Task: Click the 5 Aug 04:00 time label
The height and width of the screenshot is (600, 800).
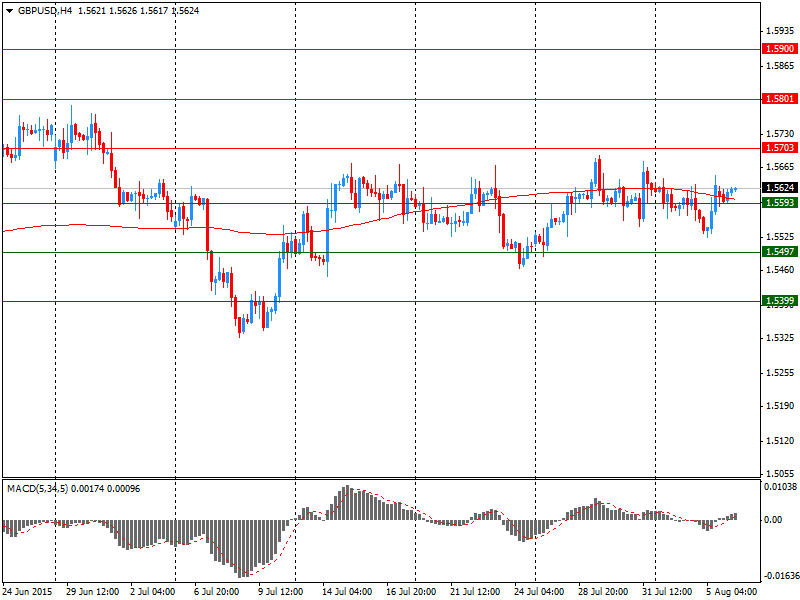Action: (732, 592)
